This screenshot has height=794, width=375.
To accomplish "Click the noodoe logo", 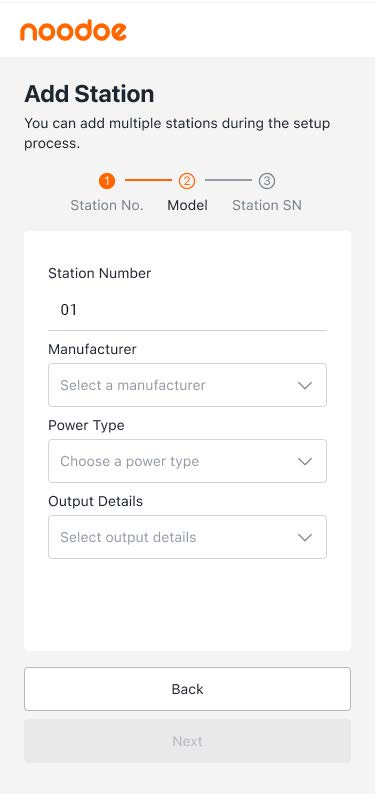I will 73,31.
